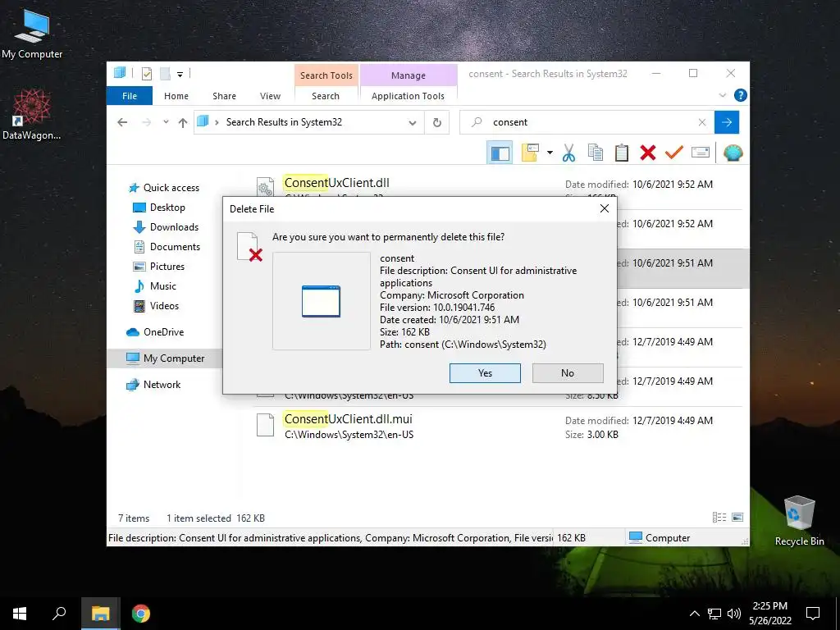Click the Paste clipboard toolbar icon
Image resolution: width=840 pixels, height=630 pixels.
pos(622,153)
